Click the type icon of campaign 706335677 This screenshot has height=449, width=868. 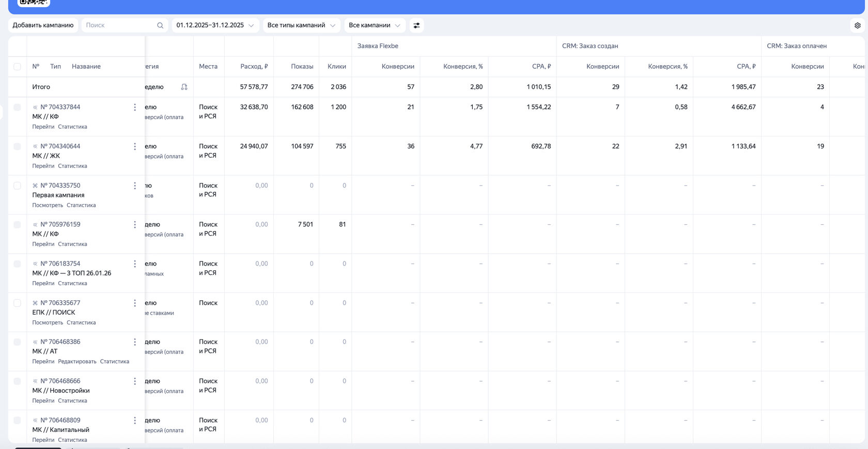tap(35, 303)
